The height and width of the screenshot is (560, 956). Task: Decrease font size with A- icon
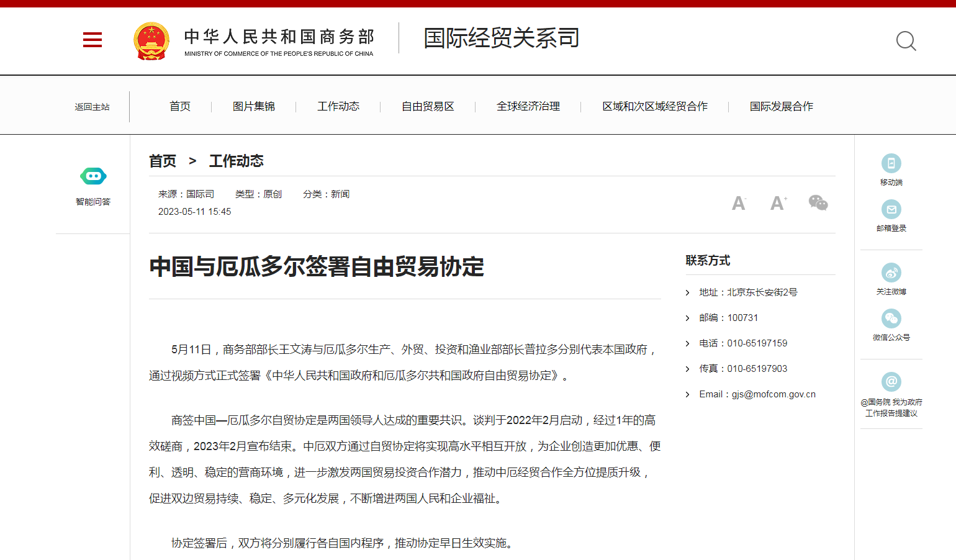coord(739,203)
